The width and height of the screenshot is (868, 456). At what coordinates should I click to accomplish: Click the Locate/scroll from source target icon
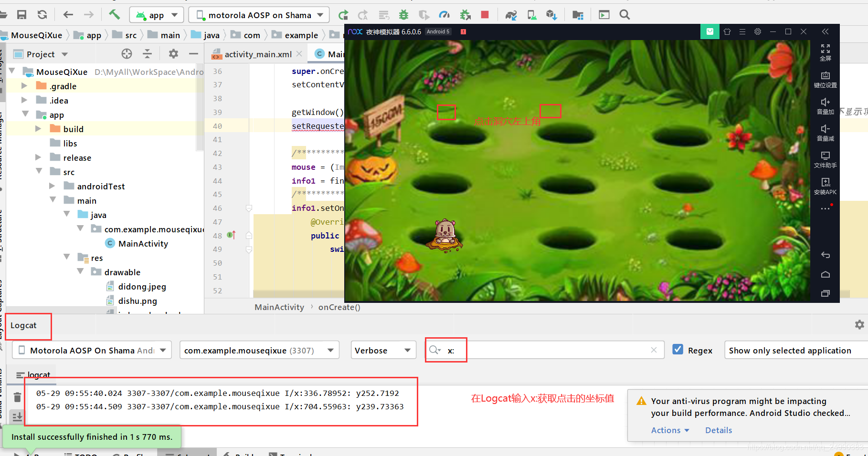(127, 54)
